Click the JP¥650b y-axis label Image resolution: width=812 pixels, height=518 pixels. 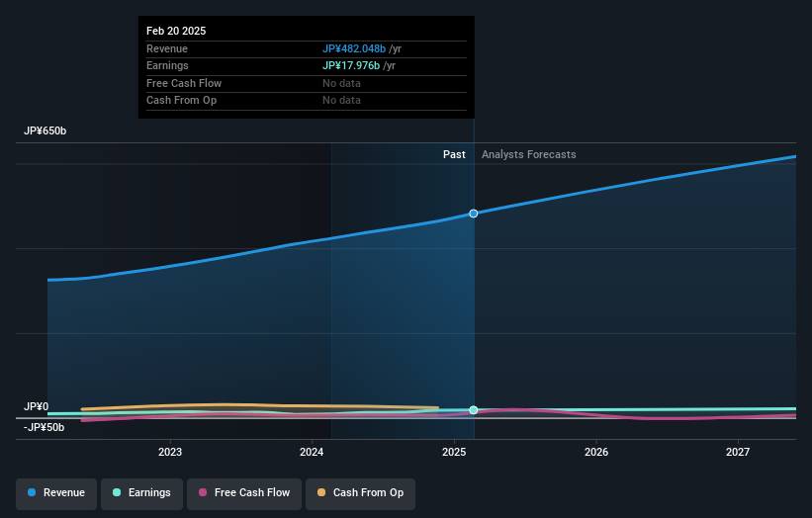pos(45,130)
